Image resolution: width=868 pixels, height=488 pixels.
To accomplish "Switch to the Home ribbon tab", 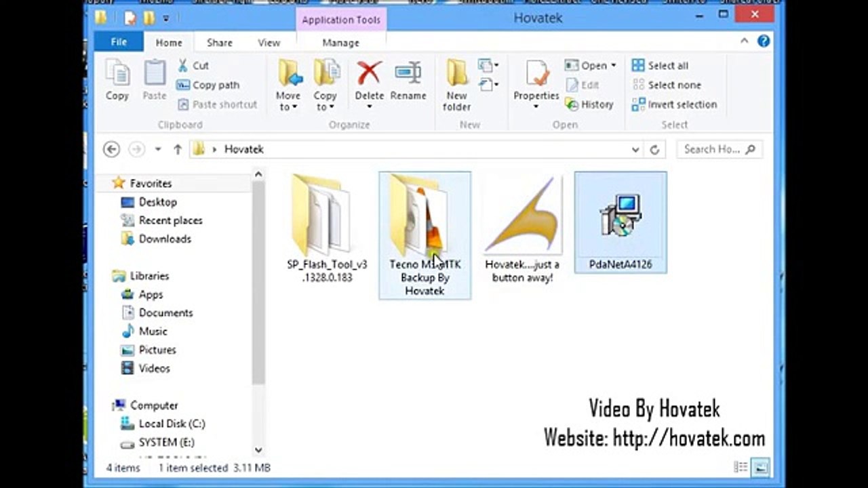I will pyautogui.click(x=169, y=43).
